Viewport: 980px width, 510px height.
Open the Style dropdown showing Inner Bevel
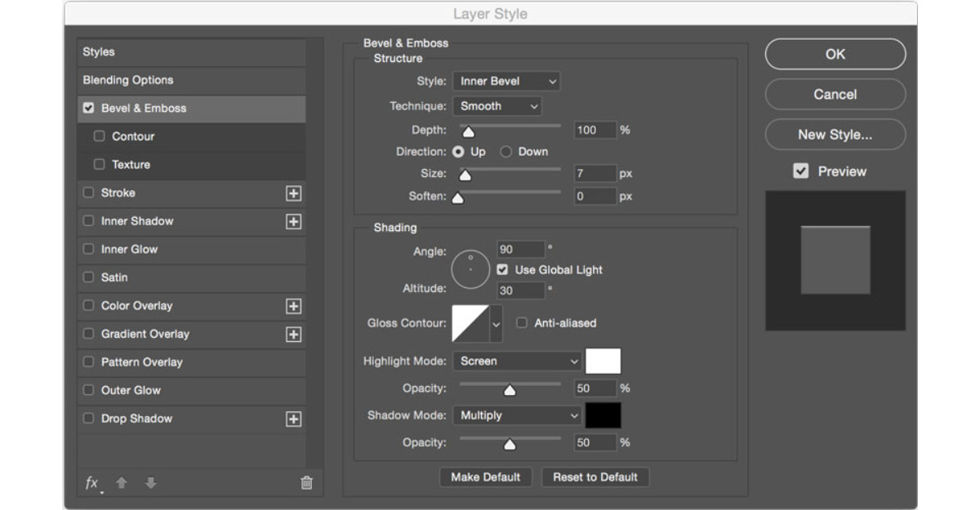click(x=506, y=82)
